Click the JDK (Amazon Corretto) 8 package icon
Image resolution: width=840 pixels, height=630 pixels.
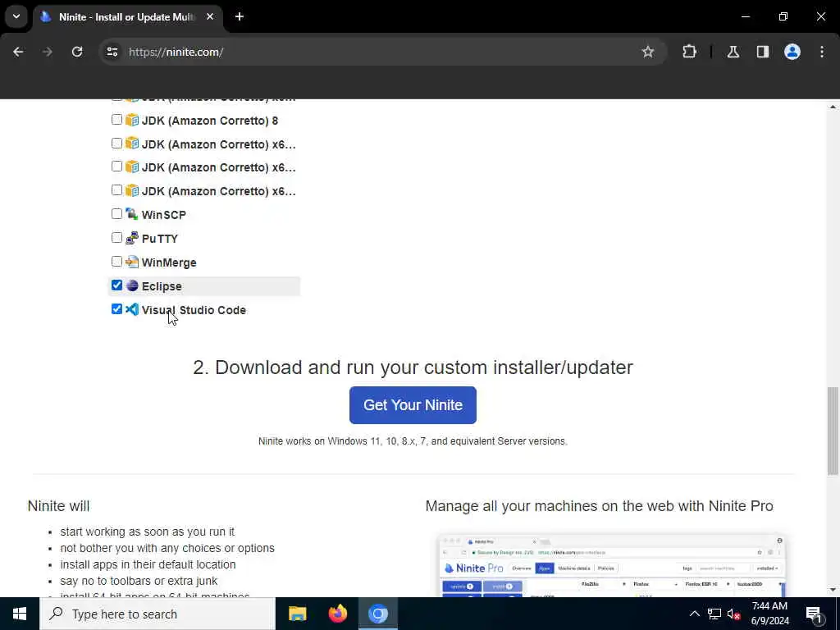pos(132,120)
